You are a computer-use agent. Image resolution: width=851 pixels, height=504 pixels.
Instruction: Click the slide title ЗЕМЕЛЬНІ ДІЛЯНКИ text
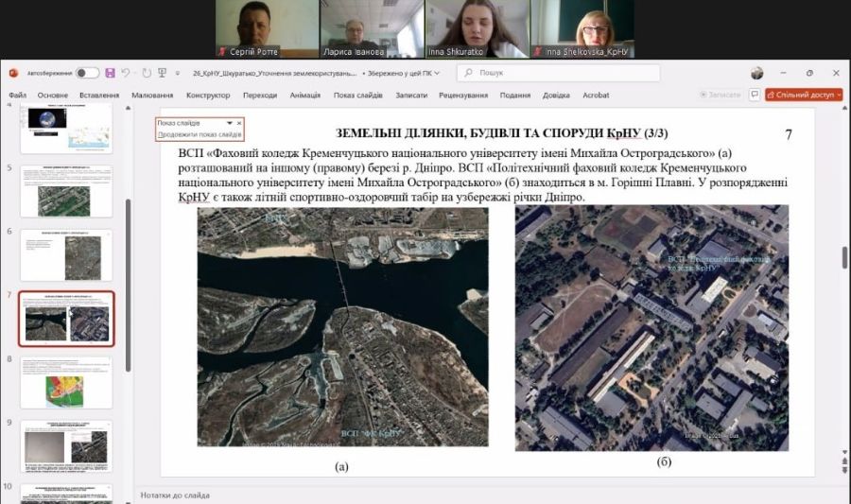[502, 133]
